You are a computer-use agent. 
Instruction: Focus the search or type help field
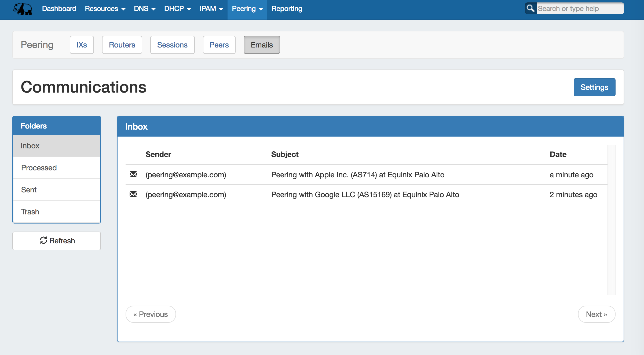580,9
